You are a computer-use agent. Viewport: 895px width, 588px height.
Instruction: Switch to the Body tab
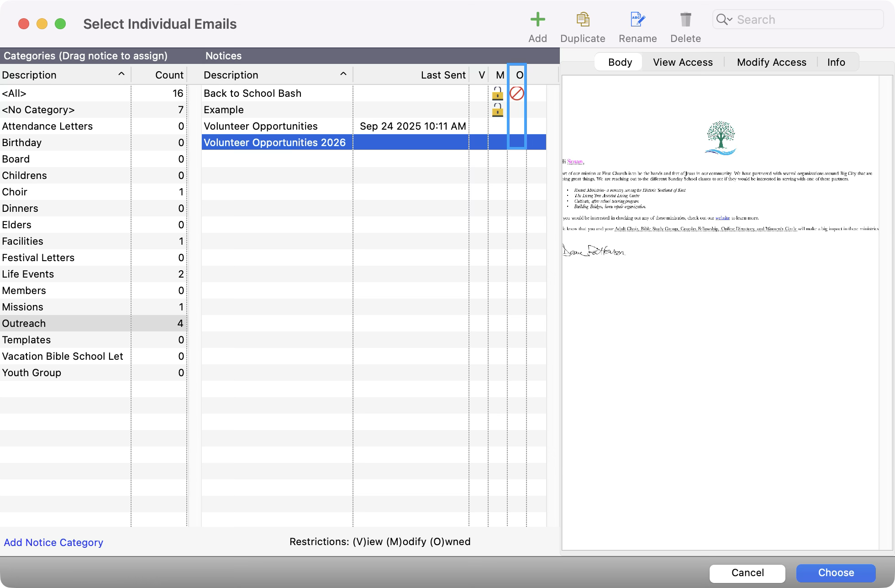point(620,62)
